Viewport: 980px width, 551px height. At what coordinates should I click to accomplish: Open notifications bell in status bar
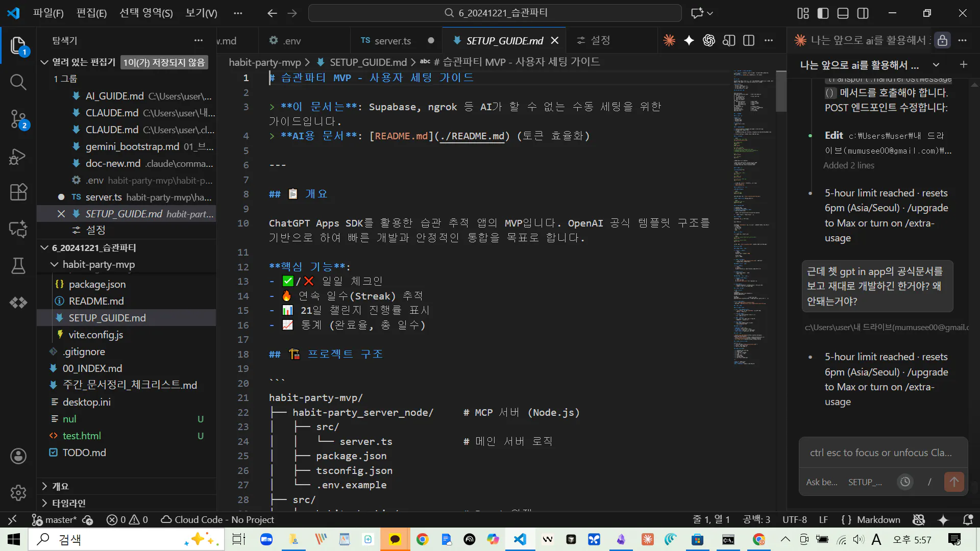(968, 520)
